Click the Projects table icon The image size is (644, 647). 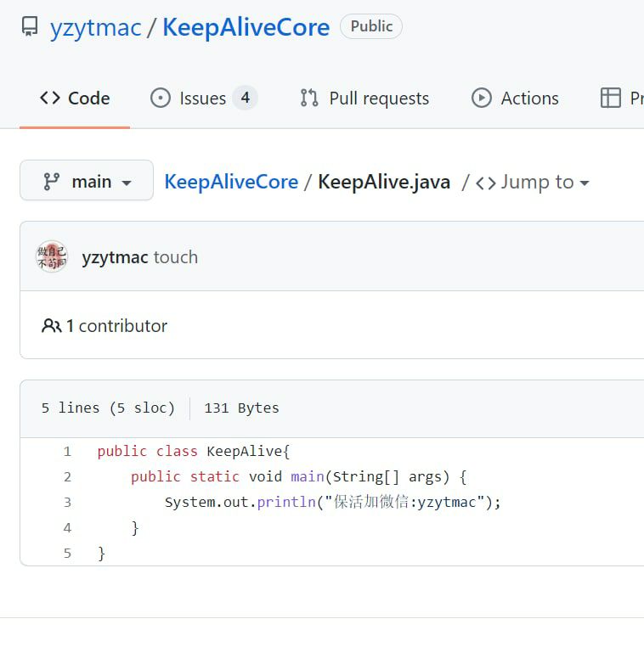click(610, 98)
